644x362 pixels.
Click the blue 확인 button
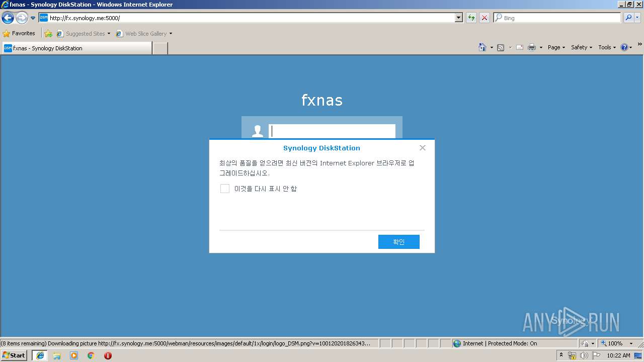pyautogui.click(x=399, y=242)
